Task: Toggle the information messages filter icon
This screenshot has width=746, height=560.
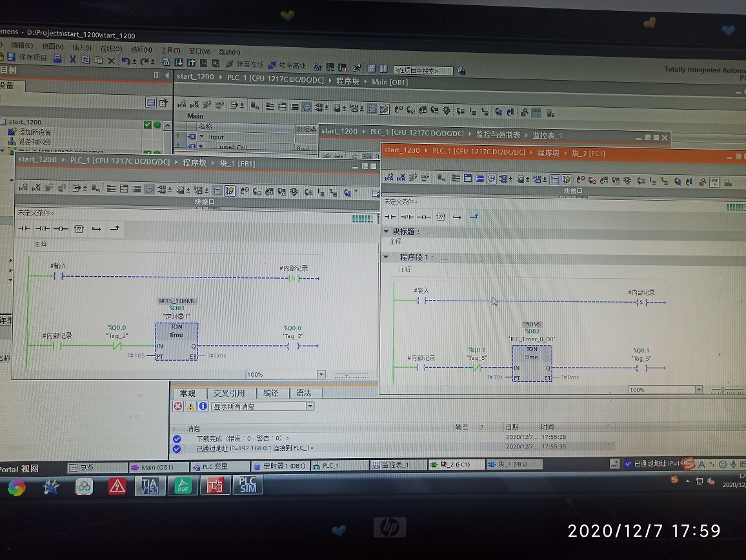Action: [203, 406]
